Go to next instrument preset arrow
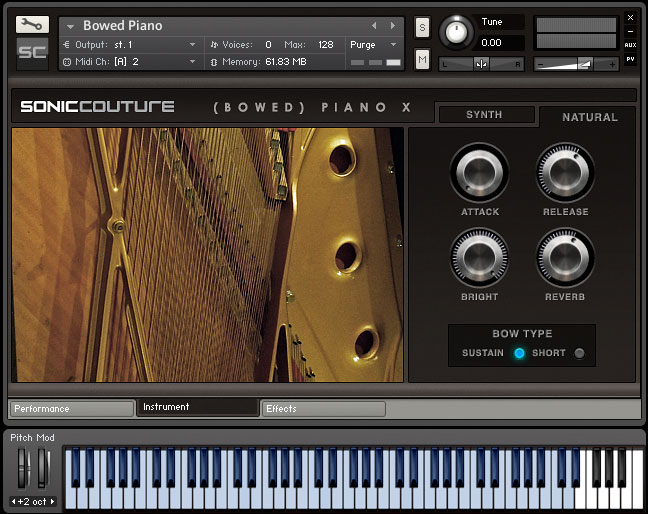 (393, 26)
